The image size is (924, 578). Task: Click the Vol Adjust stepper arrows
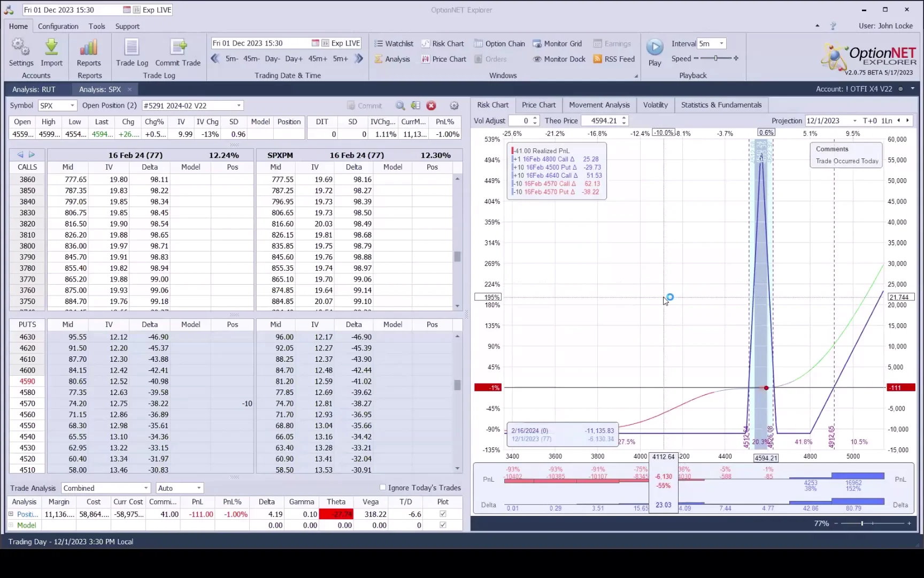click(535, 121)
